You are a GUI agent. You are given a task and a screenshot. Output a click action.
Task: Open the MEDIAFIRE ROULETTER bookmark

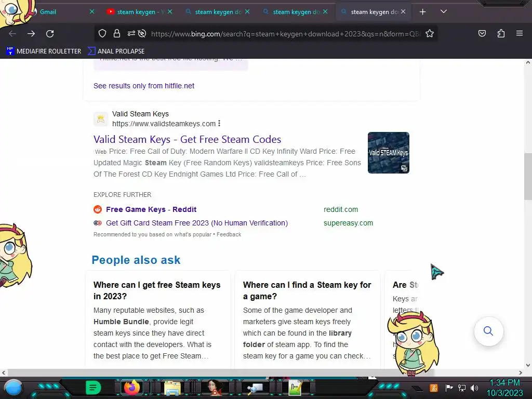44,51
